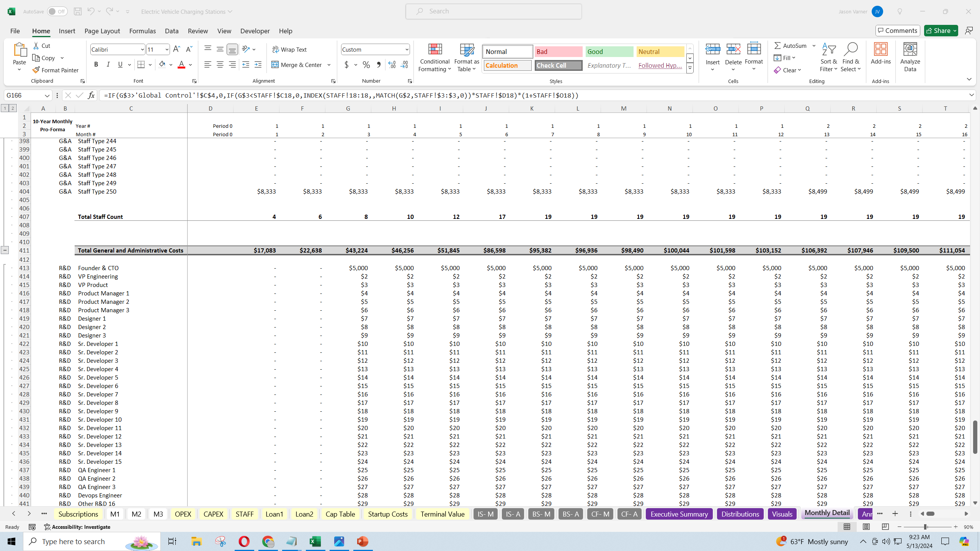Expand the Name Box dropdown for G166
This screenshot has width=980, height=551.
pyautogui.click(x=47, y=95)
